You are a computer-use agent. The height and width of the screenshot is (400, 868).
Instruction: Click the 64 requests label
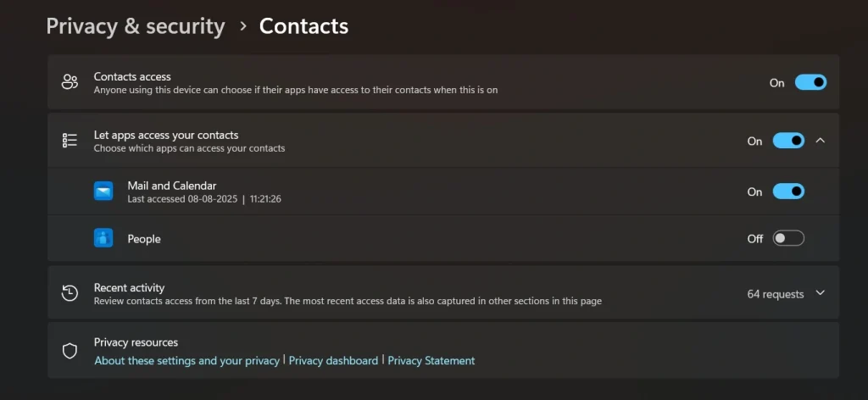[x=775, y=294]
